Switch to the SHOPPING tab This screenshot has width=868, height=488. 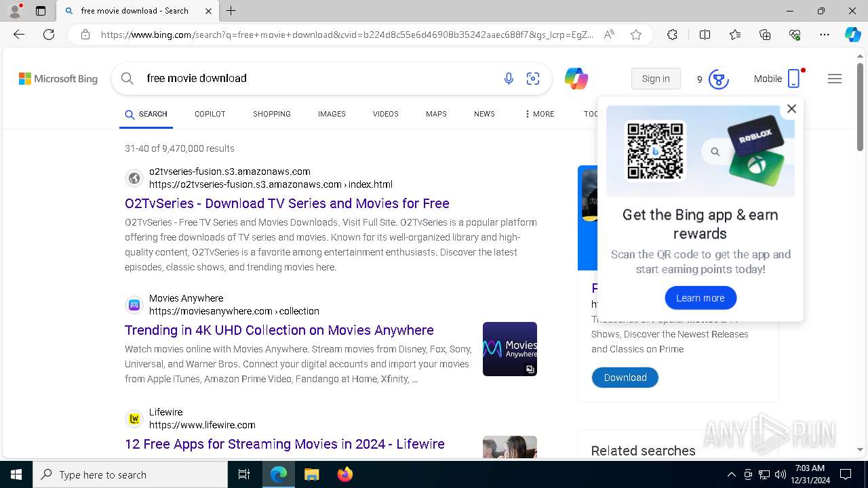[272, 114]
